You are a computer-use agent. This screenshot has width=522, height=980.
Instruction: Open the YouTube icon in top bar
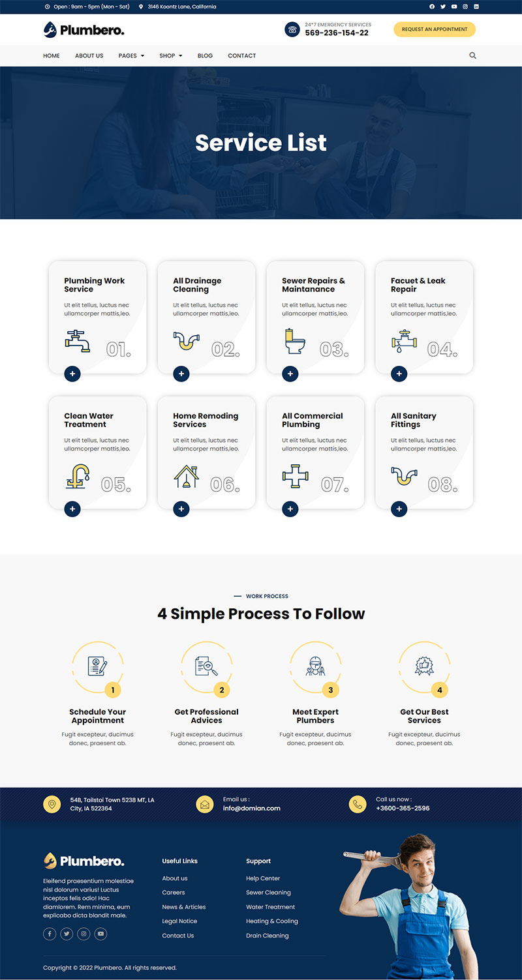454,7
